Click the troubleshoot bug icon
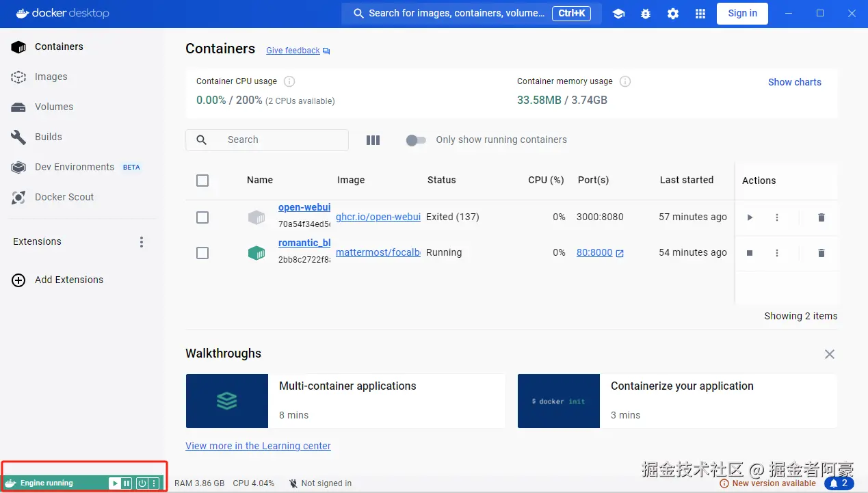Image resolution: width=868 pixels, height=493 pixels. click(x=646, y=14)
